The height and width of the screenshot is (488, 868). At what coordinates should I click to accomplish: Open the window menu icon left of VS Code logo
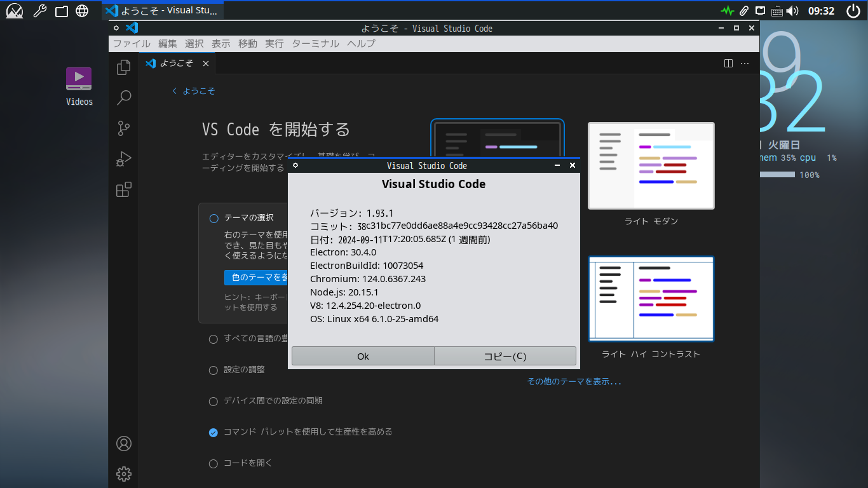click(116, 28)
